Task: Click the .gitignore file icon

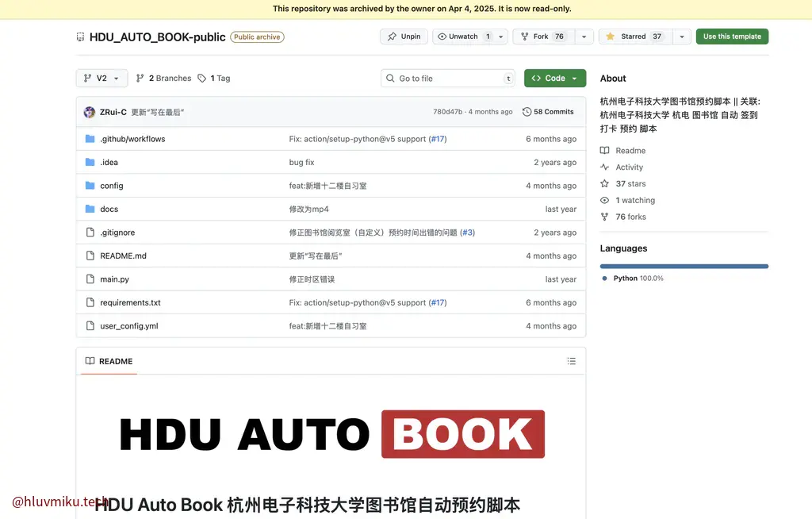Action: [90, 233]
